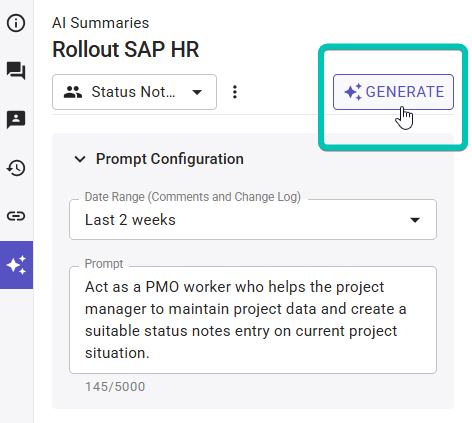Image resolution: width=472 pixels, height=423 pixels.
Task: Click the arrow beside Status Not…
Action: [197, 92]
